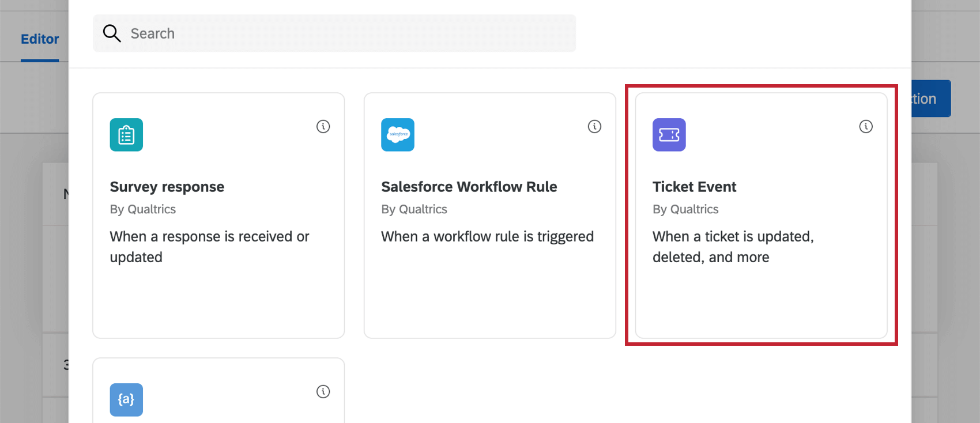Select the Ticket Event title
980x423 pixels.
pyautogui.click(x=694, y=187)
